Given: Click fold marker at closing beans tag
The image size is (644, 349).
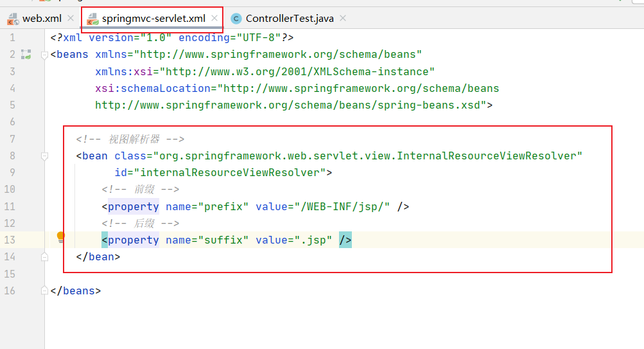Looking at the screenshot, I should (44, 291).
